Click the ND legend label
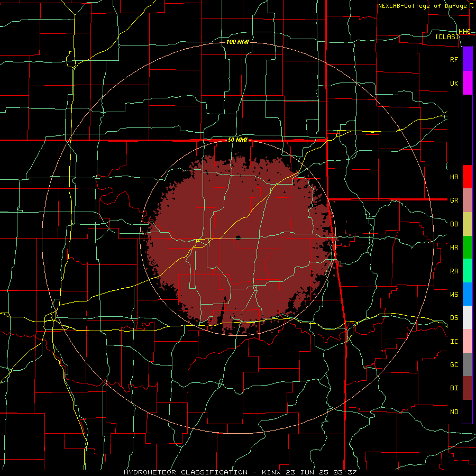This screenshot has height=476, width=476. point(454,412)
